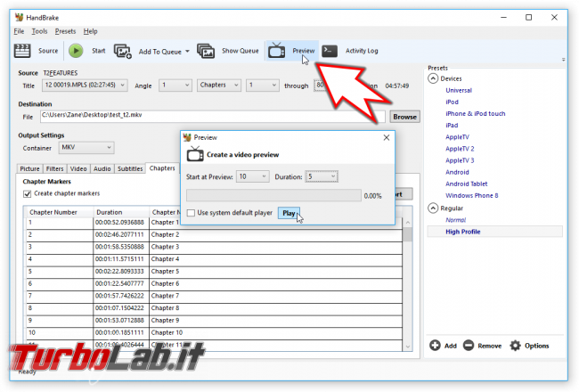Image resolution: width=579 pixels, height=392 pixels.
Task: Open the File menu
Action: click(x=19, y=31)
